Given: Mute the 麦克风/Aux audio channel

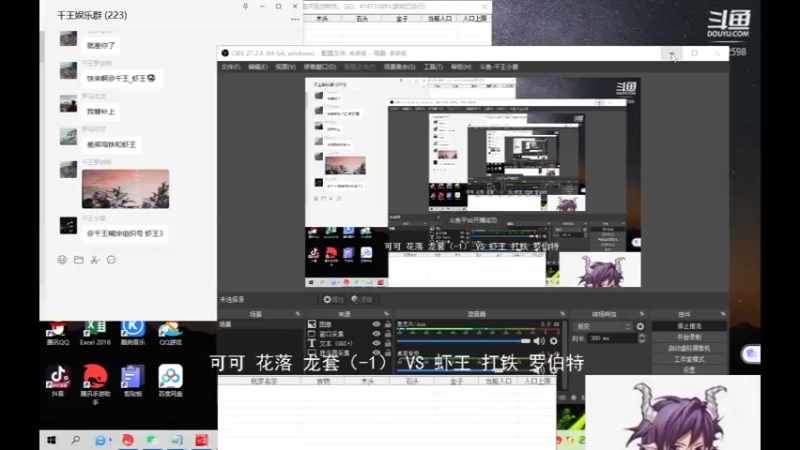Looking at the screenshot, I should [539, 341].
